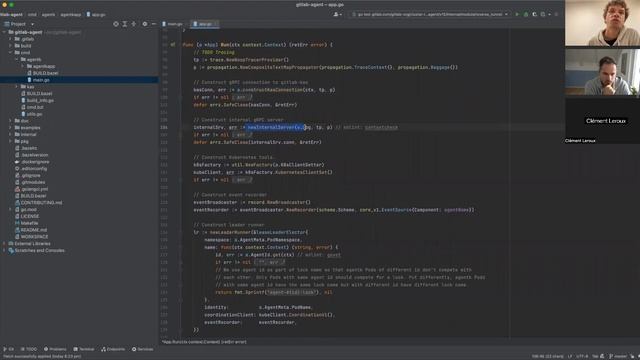Open .editorconfig in project tree
This screenshot has width=640, height=360.
[x=34, y=169]
